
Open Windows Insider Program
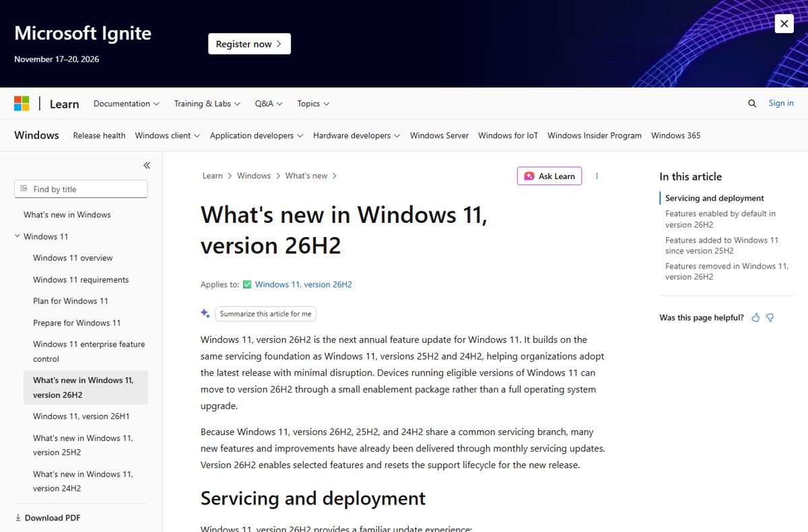click(595, 135)
